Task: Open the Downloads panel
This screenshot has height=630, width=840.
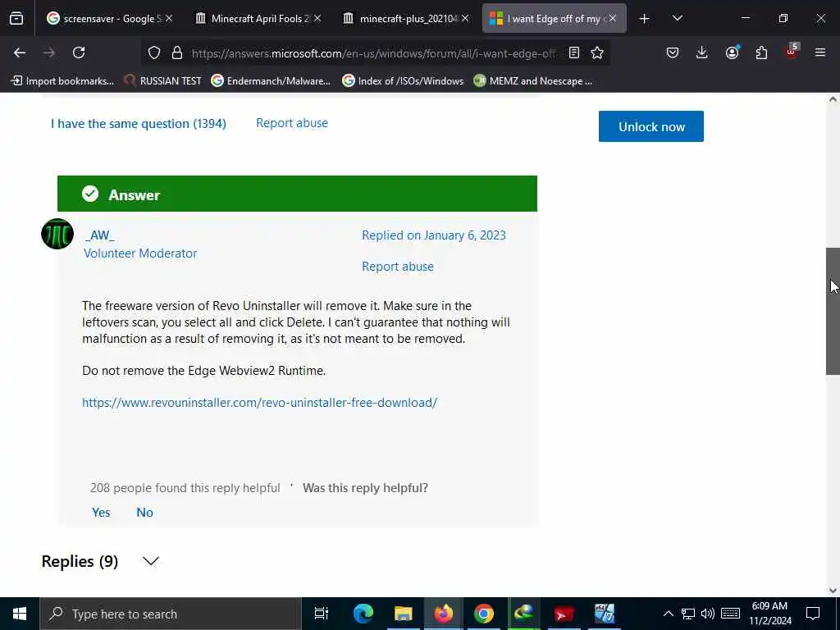Action: pyautogui.click(x=702, y=52)
